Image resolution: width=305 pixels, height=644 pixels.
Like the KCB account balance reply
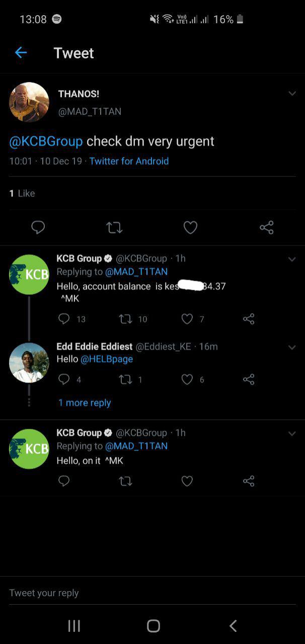pos(187,319)
